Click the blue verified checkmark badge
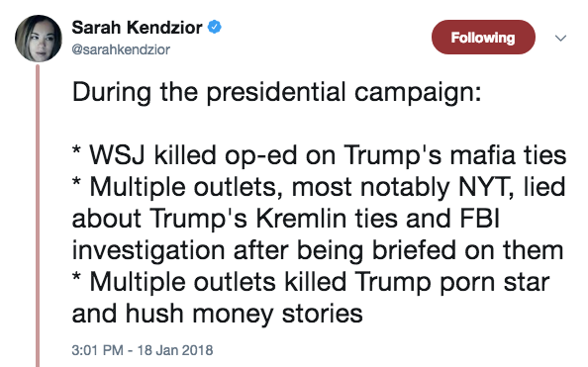This screenshot has width=588, height=367. tap(215, 27)
